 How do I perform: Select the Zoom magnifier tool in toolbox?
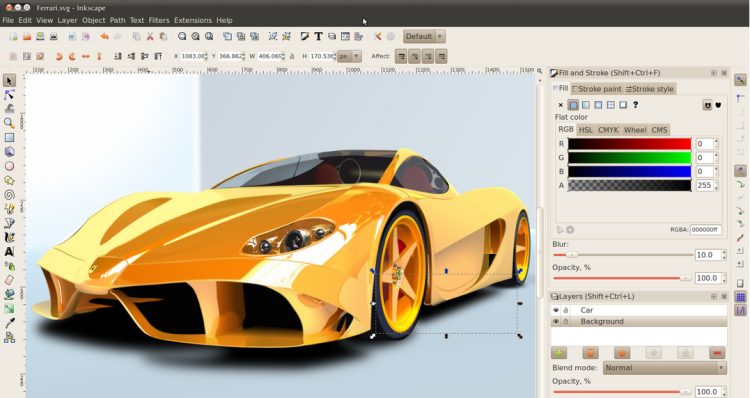pos(9,123)
